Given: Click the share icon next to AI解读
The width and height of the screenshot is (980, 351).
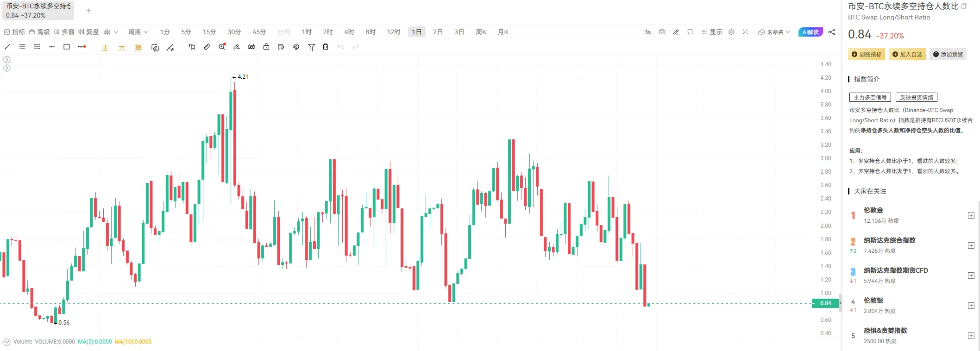Looking at the screenshot, I should (832, 32).
